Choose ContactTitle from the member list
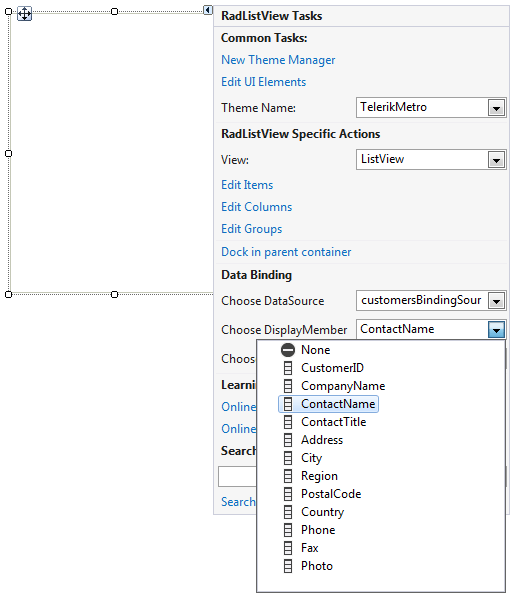 [x=333, y=422]
